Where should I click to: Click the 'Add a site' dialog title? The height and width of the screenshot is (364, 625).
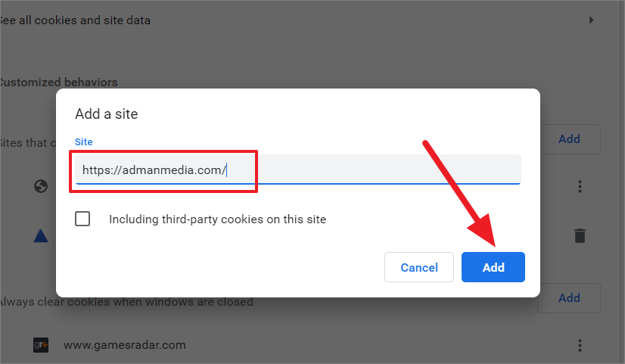click(x=107, y=114)
